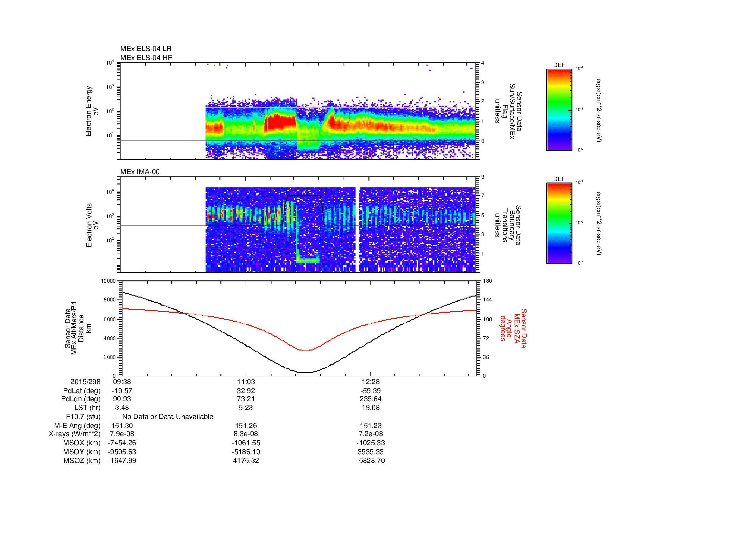Viewport: 756px width, 534px height.
Task: Click the Electron Energy eV axis label
Action: [92, 111]
